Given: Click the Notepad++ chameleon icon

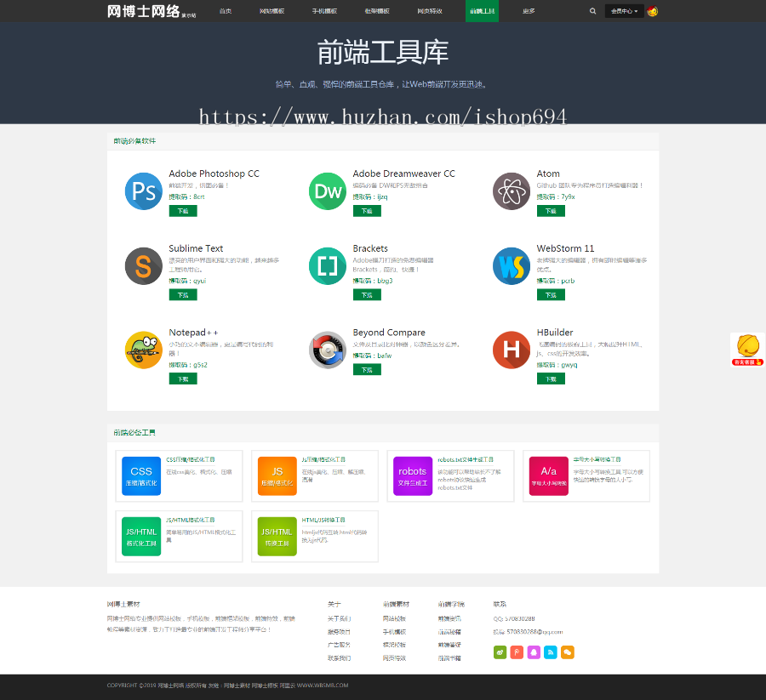Looking at the screenshot, I should click(143, 350).
